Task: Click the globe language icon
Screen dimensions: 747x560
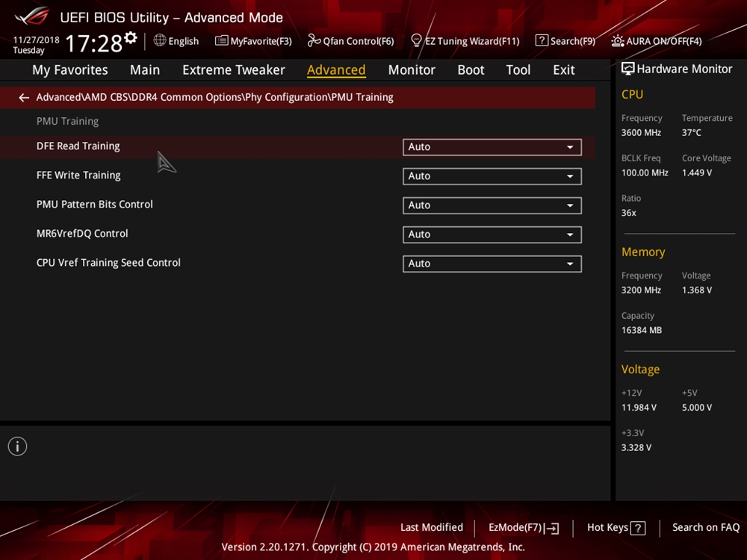Action: click(x=160, y=40)
